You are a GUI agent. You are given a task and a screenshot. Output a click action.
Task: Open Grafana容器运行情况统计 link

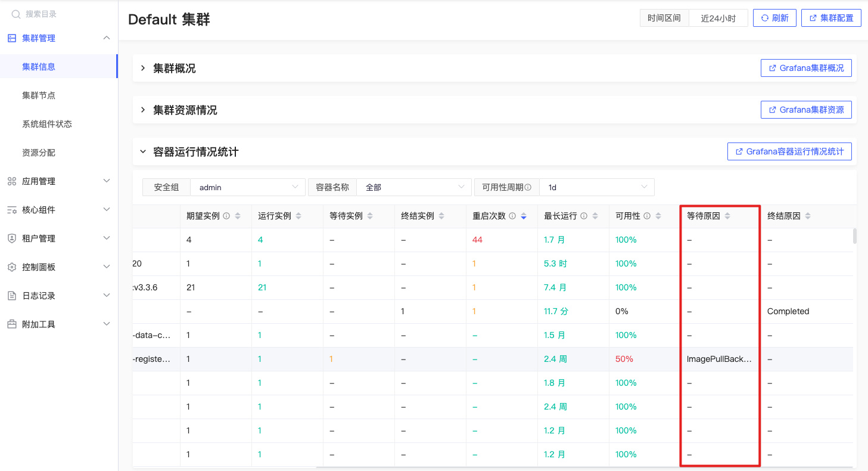(x=789, y=151)
